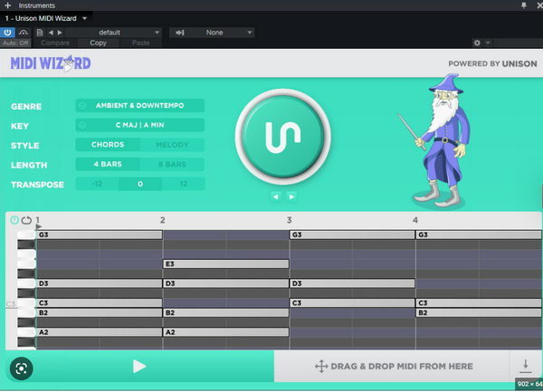This screenshot has height=392, width=543.
Task: Toggle the piano roll metronome/power icon
Action: click(14, 220)
